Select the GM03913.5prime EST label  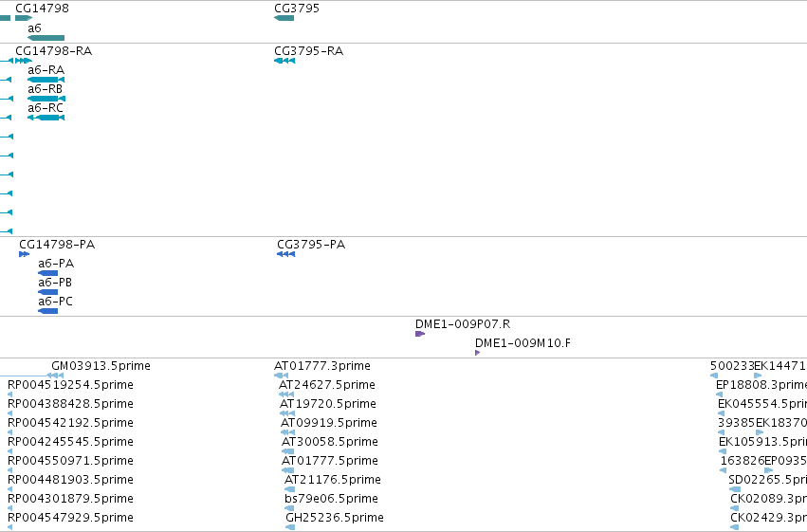pos(101,366)
